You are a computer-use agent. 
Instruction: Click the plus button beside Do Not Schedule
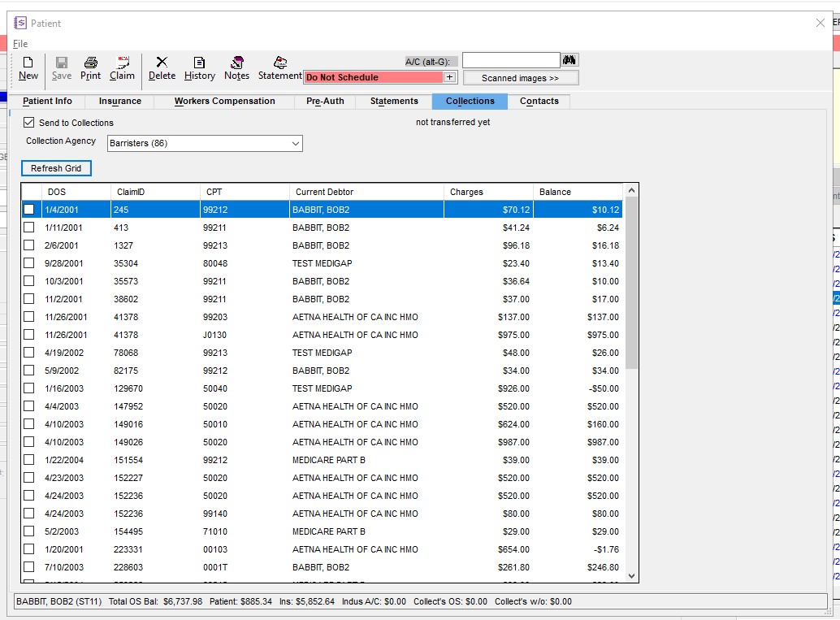(449, 77)
